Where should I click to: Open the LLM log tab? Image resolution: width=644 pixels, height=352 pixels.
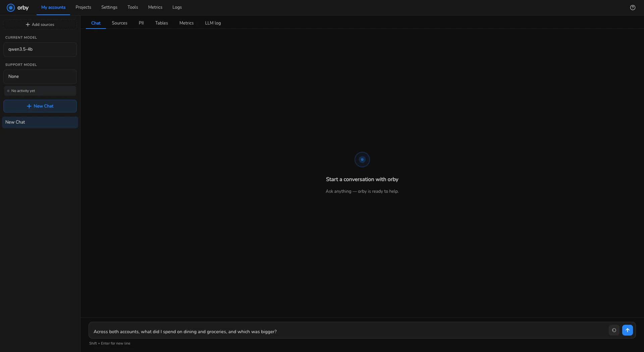click(213, 23)
